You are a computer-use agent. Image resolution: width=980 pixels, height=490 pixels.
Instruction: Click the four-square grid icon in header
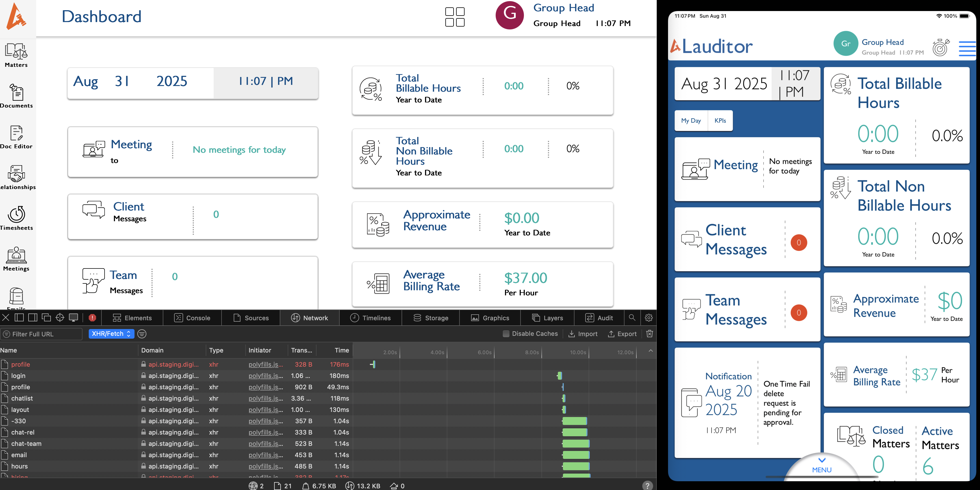[x=455, y=17]
